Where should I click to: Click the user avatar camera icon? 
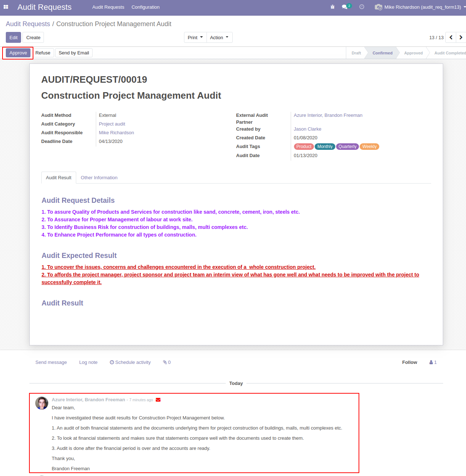click(379, 7)
